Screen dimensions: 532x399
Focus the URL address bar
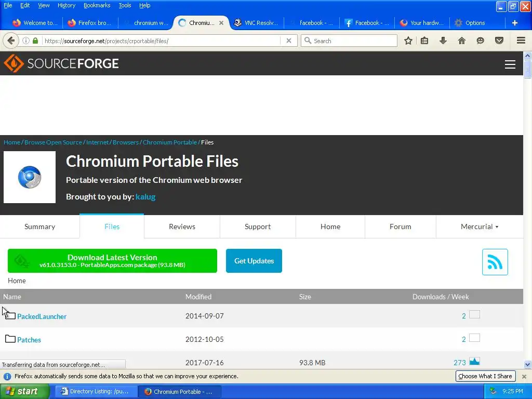[x=161, y=41]
